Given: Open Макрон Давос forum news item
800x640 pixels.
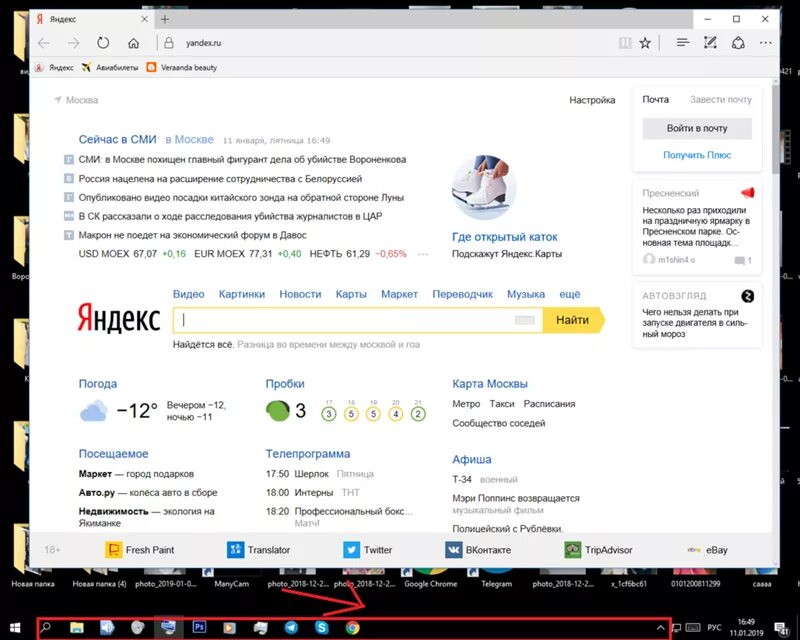Looking at the screenshot, I should click(192, 235).
